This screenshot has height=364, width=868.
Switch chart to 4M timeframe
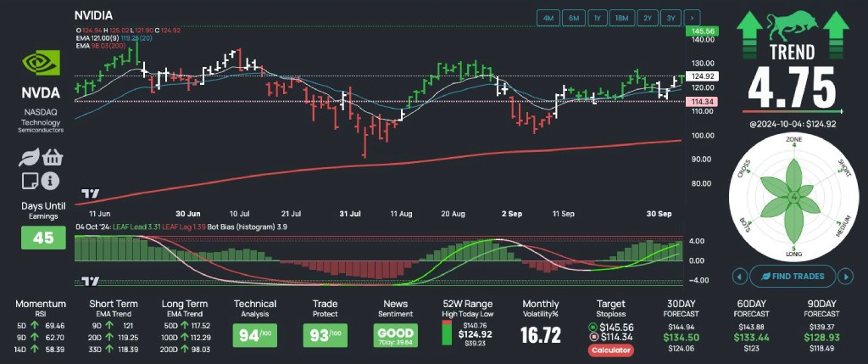coord(548,17)
